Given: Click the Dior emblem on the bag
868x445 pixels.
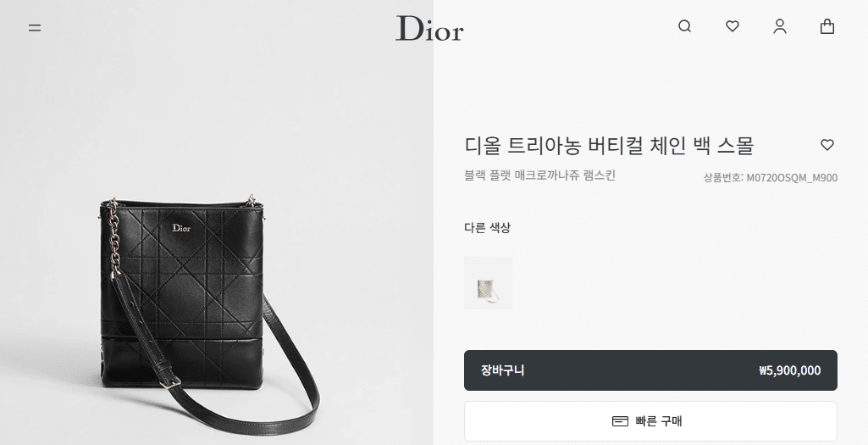Looking at the screenshot, I should coord(181,228).
